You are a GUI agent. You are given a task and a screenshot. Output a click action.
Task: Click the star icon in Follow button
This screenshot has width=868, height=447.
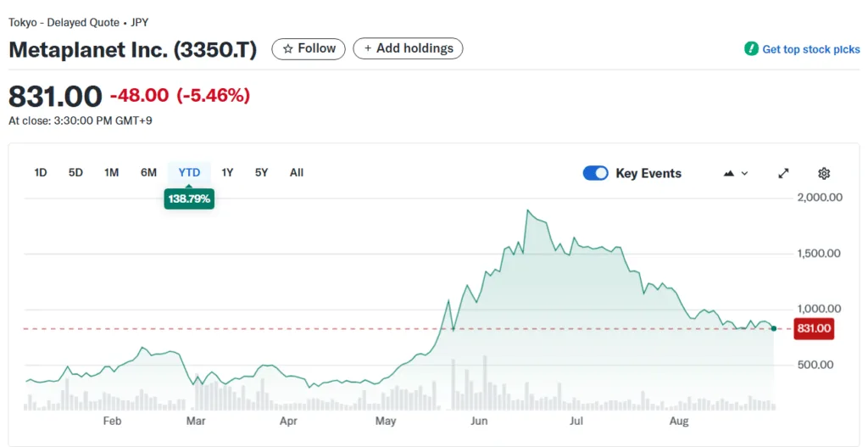[288, 49]
